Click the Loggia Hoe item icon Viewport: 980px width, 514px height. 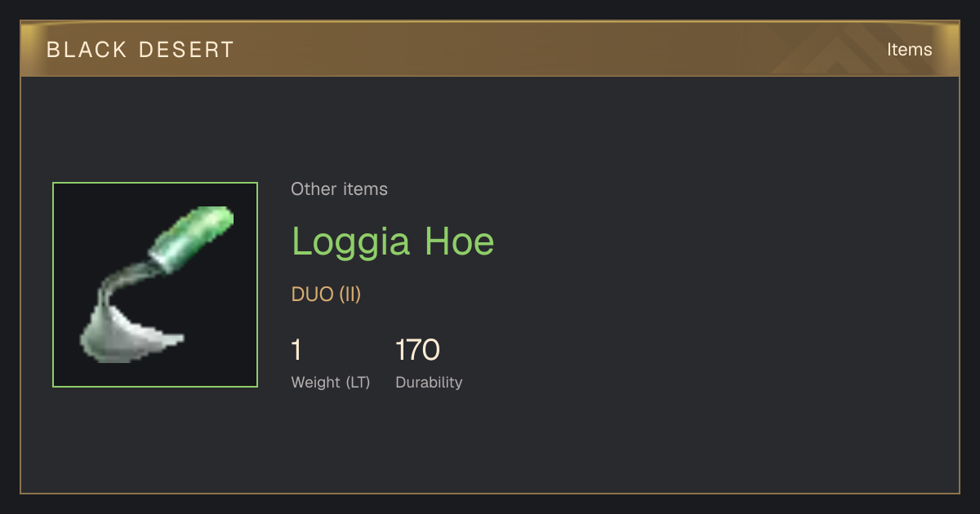155,285
